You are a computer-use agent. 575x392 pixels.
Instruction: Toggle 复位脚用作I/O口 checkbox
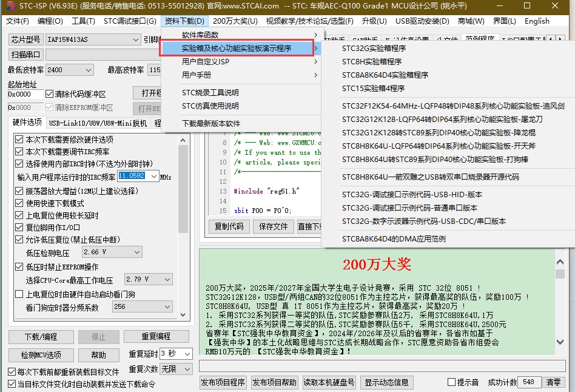click(x=19, y=227)
